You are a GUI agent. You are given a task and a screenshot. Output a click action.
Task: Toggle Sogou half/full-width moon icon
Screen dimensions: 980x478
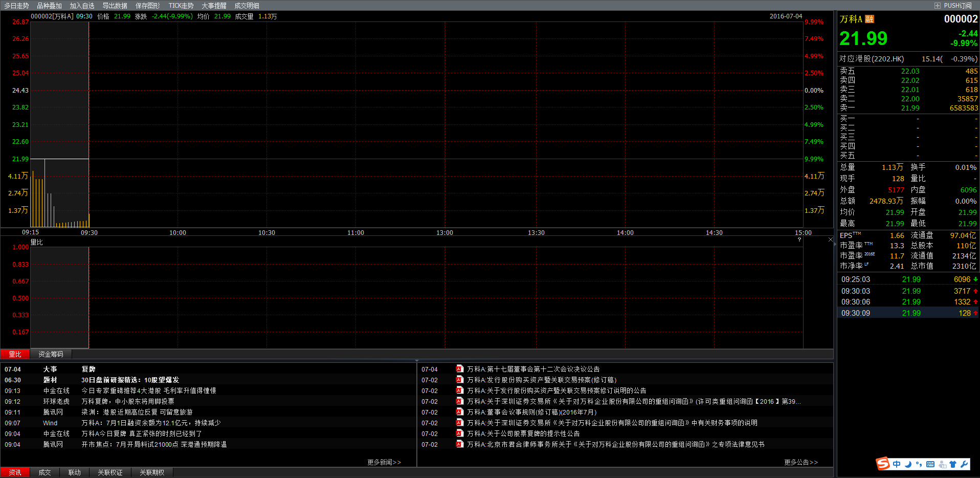(908, 464)
